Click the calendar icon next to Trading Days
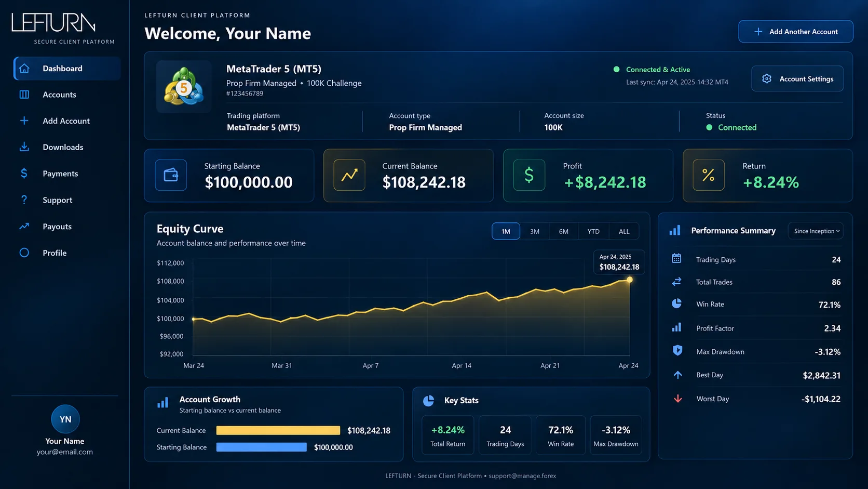This screenshot has width=868, height=489. (676, 258)
